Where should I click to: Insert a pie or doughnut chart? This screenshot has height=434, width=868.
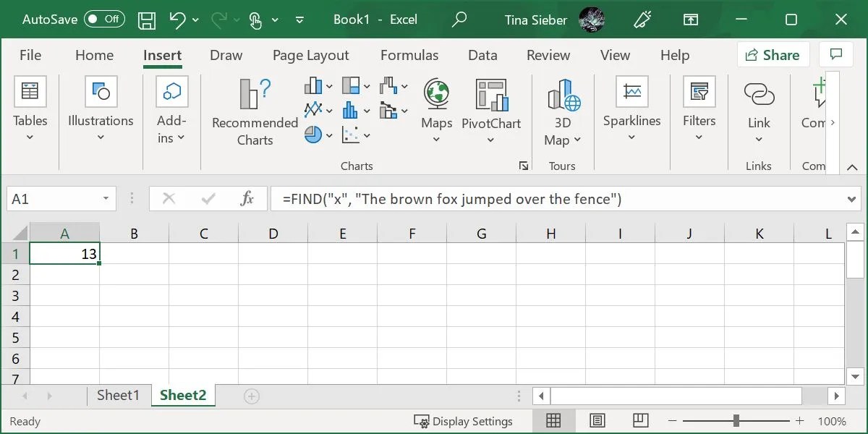(313, 135)
